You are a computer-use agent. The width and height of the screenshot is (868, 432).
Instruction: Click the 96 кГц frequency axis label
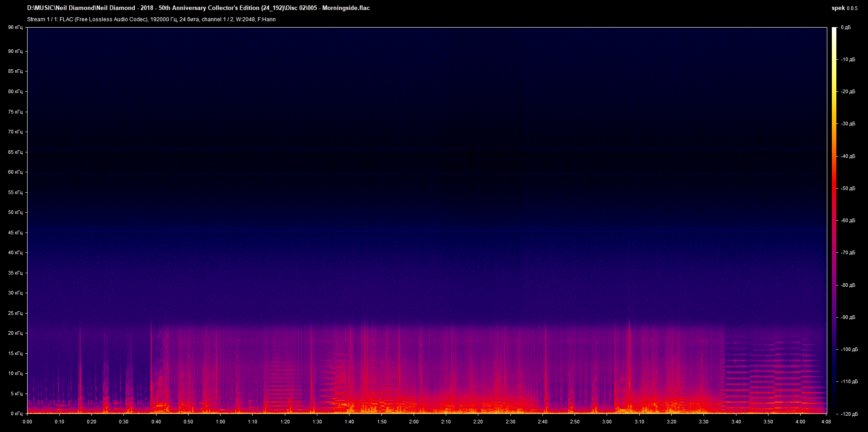point(15,27)
